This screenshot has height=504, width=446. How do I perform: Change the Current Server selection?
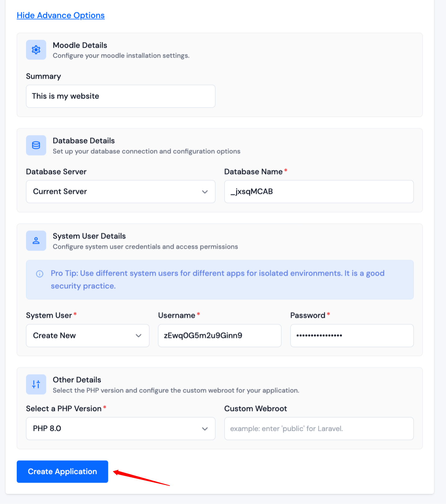(120, 191)
